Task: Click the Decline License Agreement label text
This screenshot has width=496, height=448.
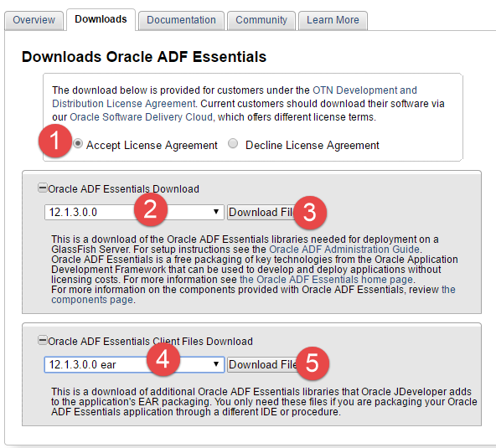Action: click(x=313, y=145)
